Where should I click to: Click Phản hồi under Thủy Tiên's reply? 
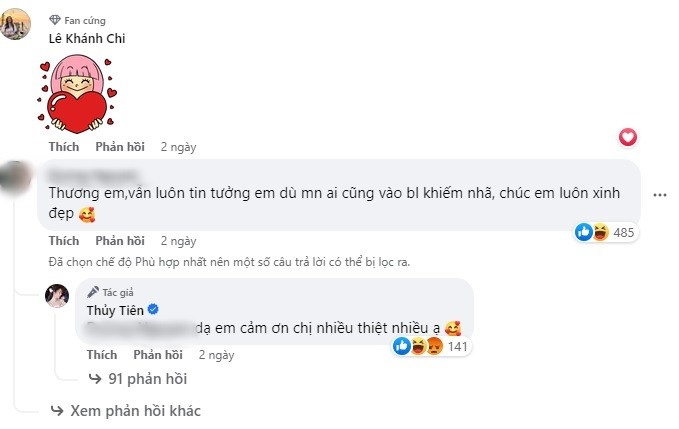click(159, 355)
